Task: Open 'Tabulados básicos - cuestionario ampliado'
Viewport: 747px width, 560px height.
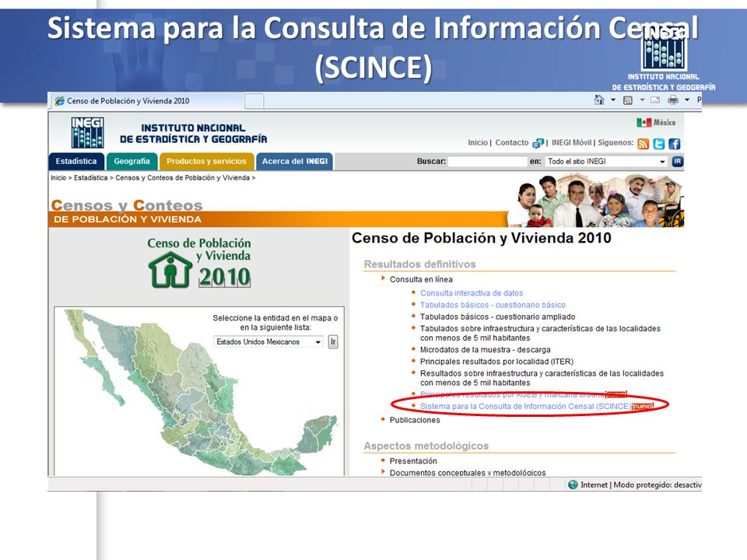Action: (x=497, y=317)
